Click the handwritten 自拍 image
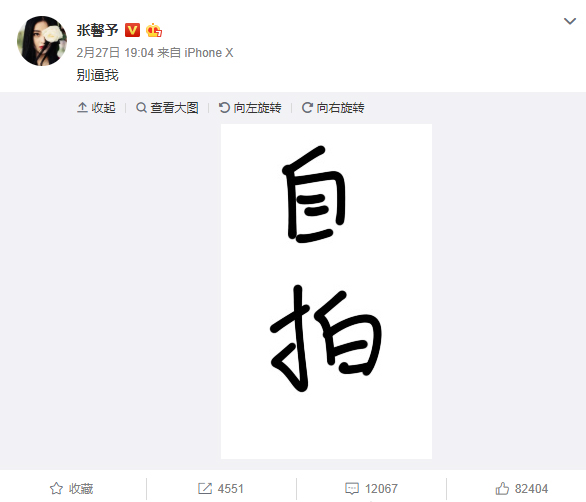 [326, 291]
